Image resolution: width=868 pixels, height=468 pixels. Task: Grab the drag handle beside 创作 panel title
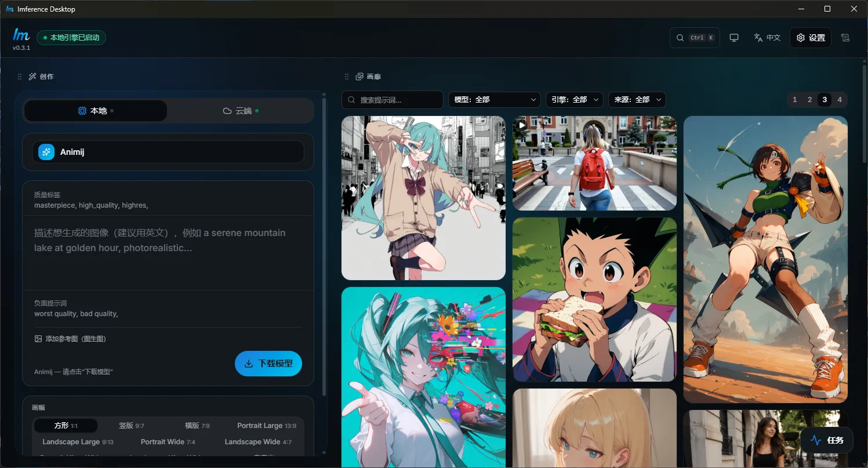(x=20, y=77)
